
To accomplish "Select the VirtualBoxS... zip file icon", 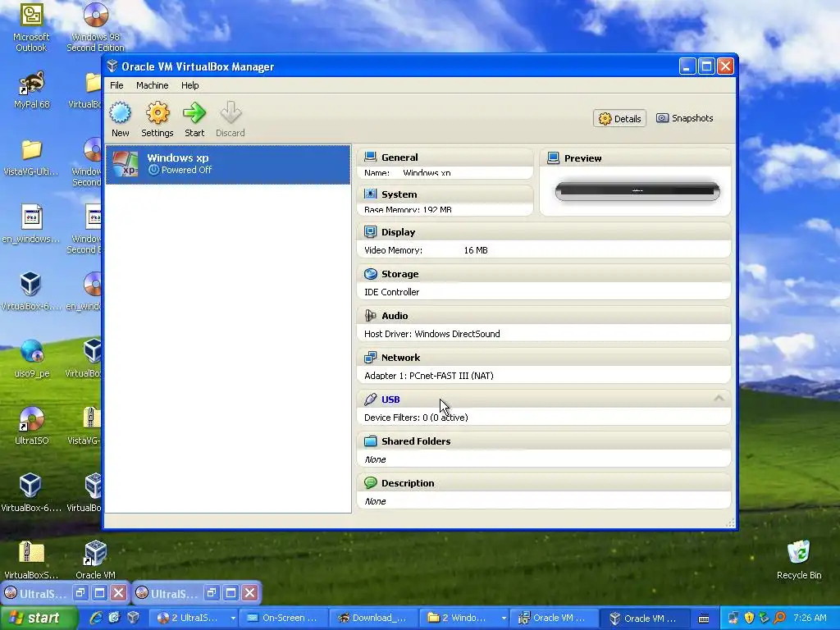I will coord(31,554).
